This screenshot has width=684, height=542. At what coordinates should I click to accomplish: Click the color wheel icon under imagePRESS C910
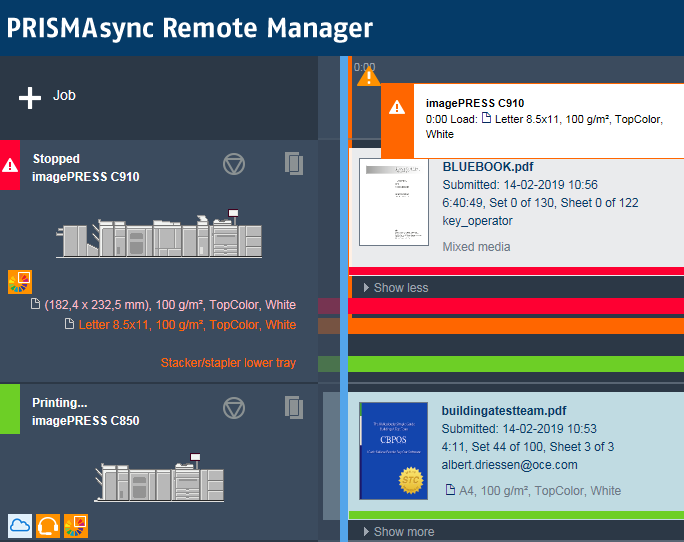pos(20,282)
